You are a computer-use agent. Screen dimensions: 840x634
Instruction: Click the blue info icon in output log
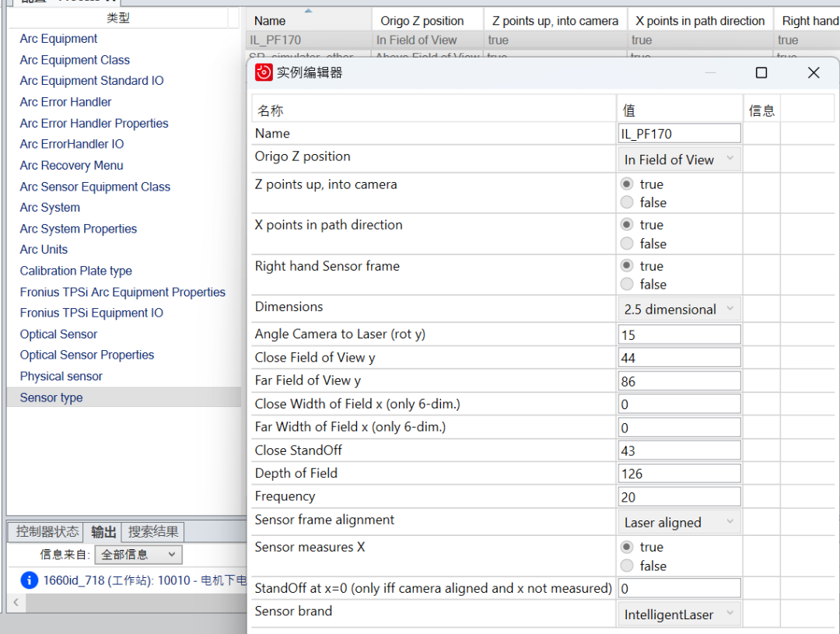pos(29,580)
